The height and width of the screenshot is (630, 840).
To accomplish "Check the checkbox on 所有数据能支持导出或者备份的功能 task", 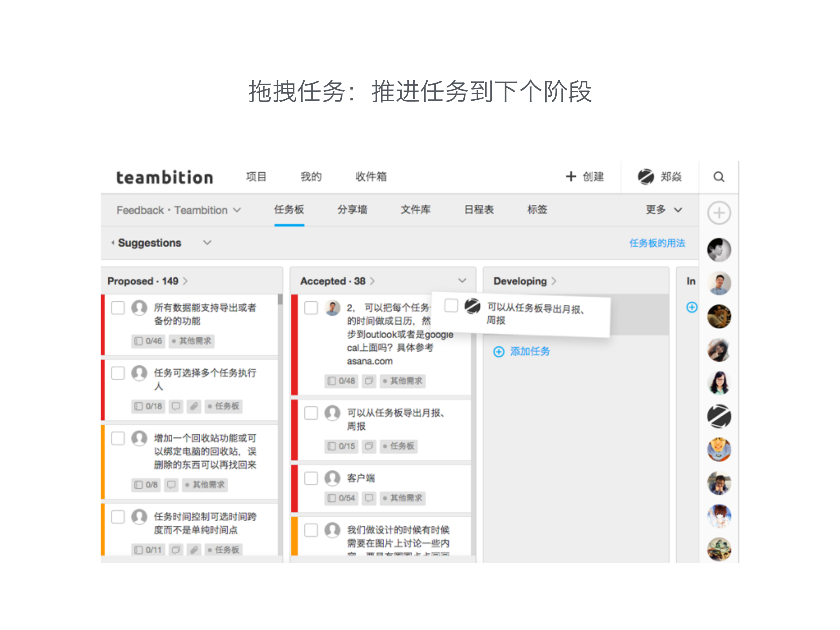I will click(118, 308).
